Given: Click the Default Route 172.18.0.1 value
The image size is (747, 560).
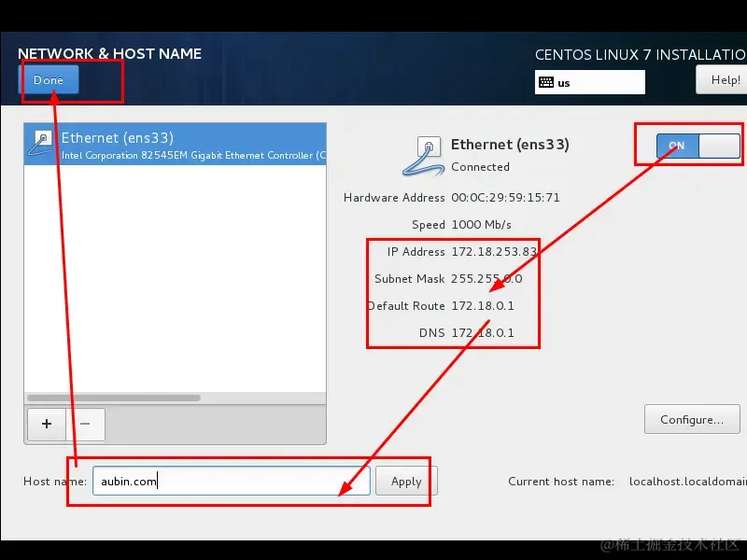Looking at the screenshot, I should [483, 306].
